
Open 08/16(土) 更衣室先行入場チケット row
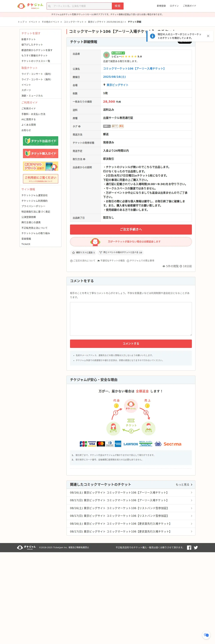coord(131,523)
